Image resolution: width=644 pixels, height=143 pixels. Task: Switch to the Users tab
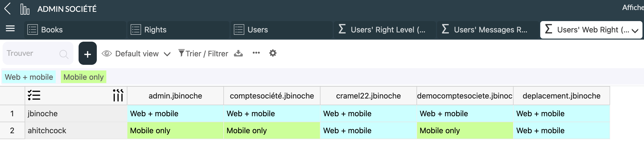pos(282,30)
